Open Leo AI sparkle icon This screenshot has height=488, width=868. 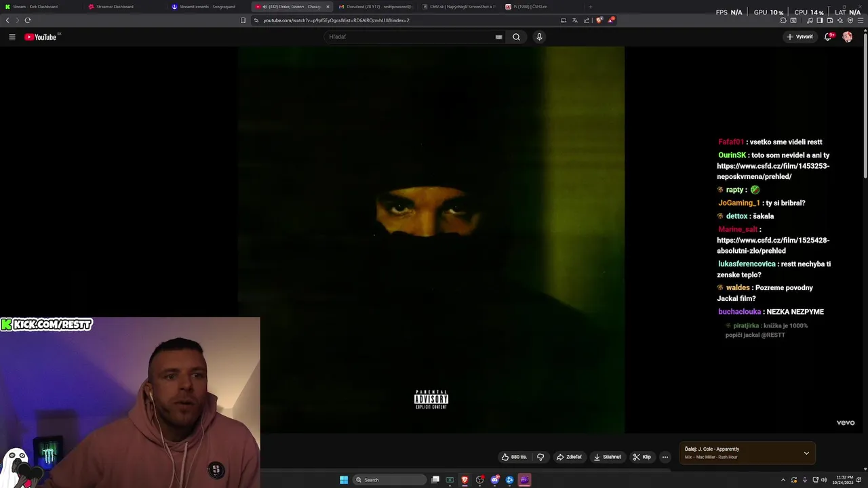(840, 20)
